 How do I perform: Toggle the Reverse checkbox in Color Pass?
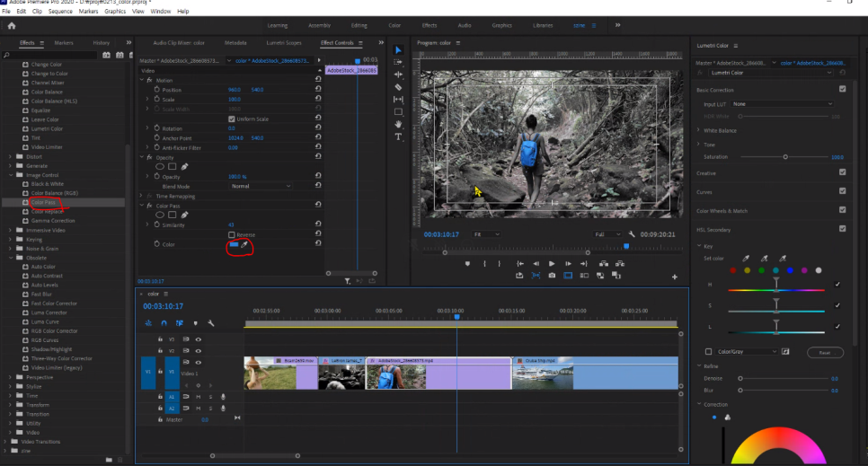click(232, 234)
